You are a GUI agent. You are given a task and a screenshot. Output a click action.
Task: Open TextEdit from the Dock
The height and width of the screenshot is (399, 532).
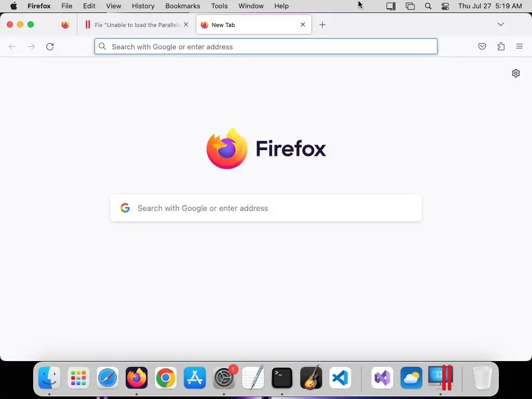click(x=253, y=378)
